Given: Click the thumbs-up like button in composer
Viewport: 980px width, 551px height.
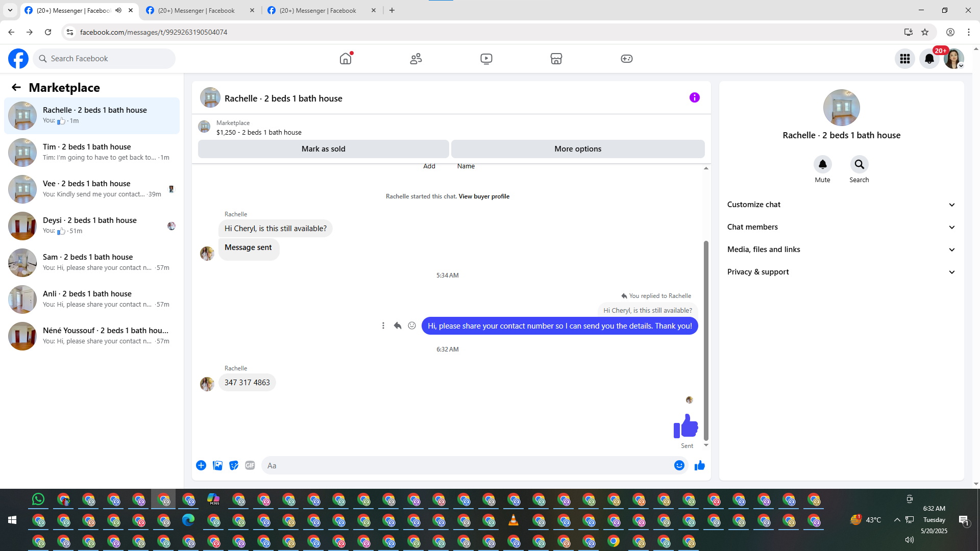Looking at the screenshot, I should coord(699,465).
